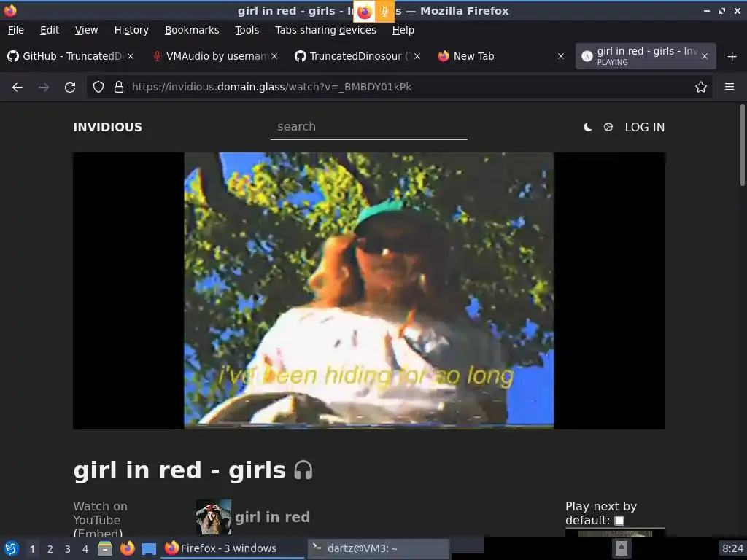Close the New Tab tab
This screenshot has width=747, height=560.
[561, 56]
